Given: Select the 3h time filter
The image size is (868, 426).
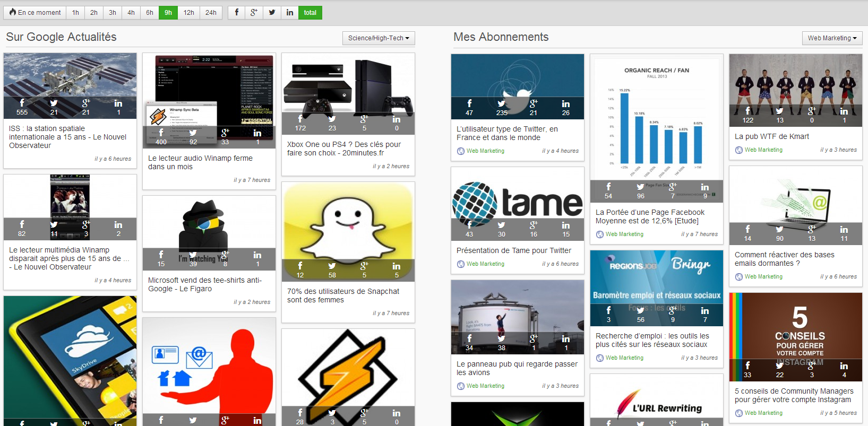Looking at the screenshot, I should (113, 12).
